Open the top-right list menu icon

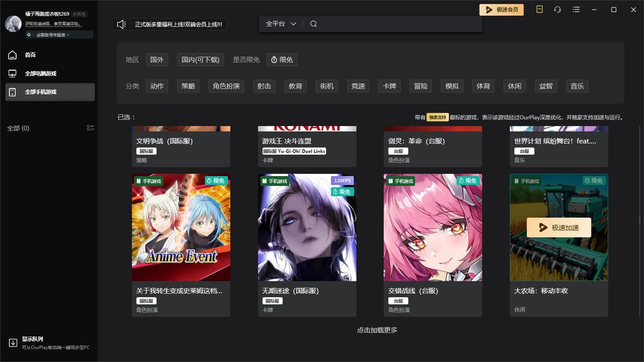coord(576,9)
